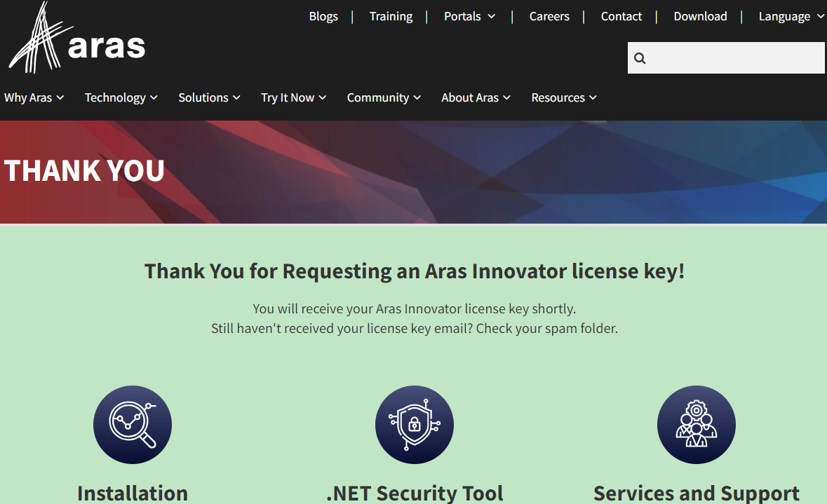Expand the Try It Now menu

[293, 97]
